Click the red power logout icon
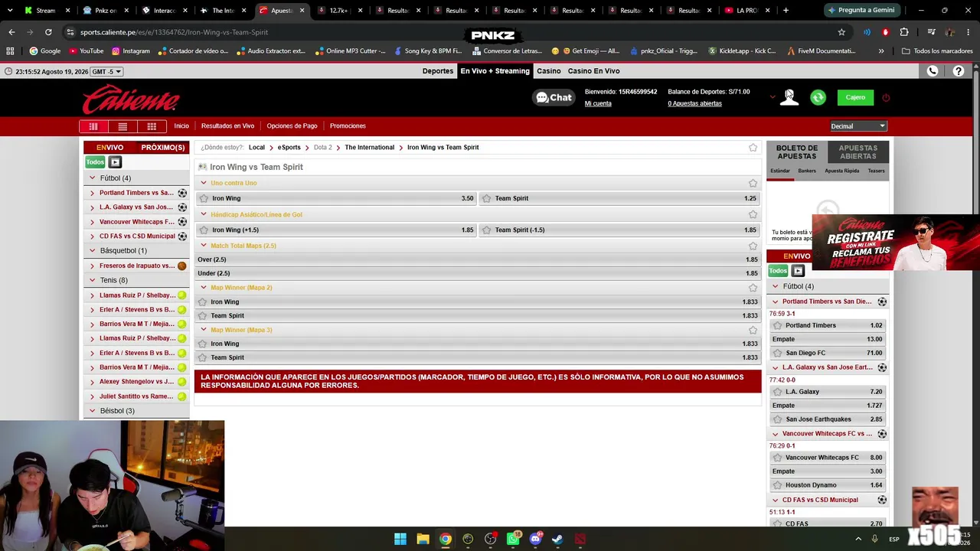 pyautogui.click(x=886, y=98)
